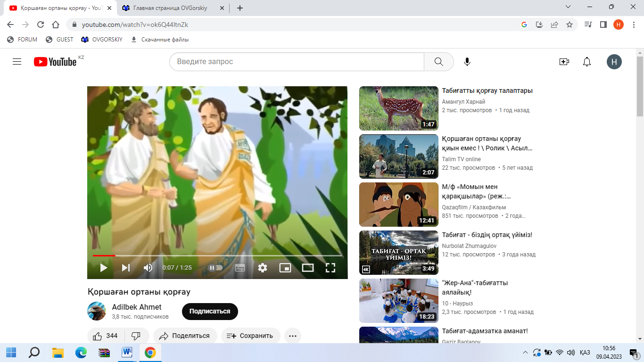Reload the current page

click(x=41, y=25)
